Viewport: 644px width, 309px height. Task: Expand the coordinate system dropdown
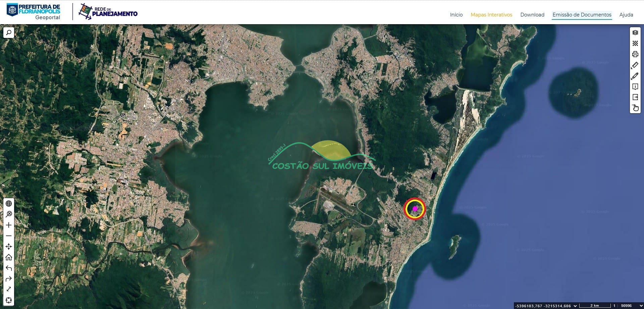[575, 306]
